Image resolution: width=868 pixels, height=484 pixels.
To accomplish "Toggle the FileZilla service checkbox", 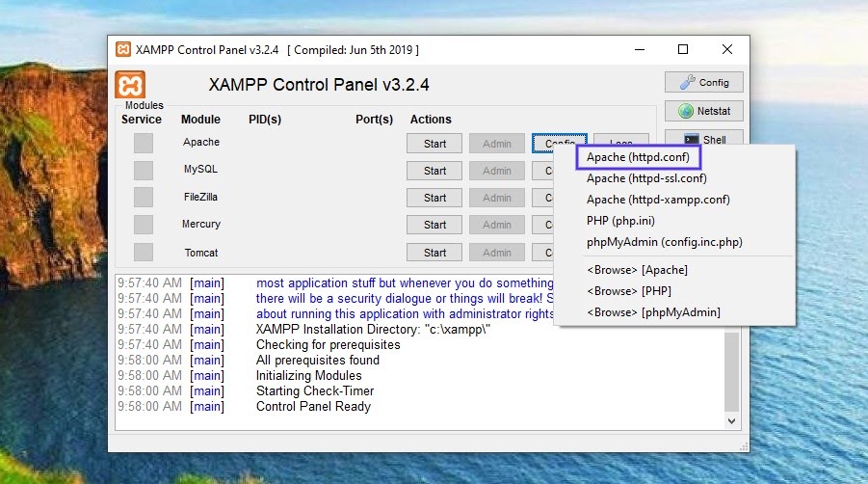I will (x=144, y=197).
